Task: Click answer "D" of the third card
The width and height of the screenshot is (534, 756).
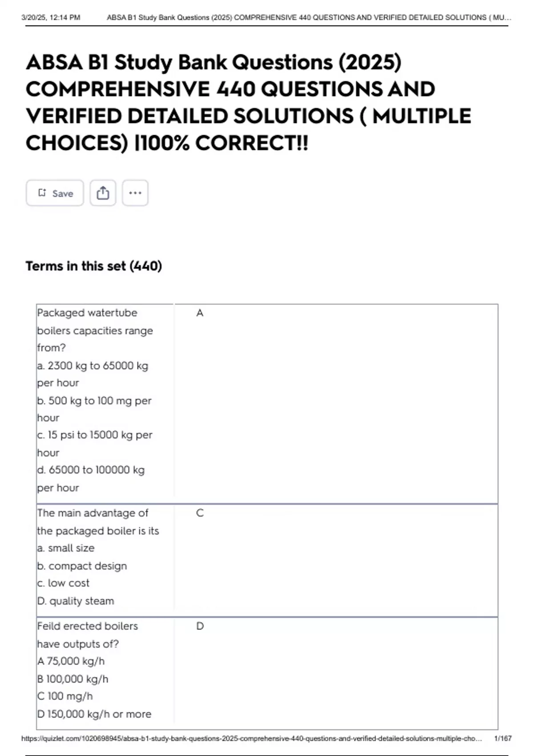Action: point(200,626)
